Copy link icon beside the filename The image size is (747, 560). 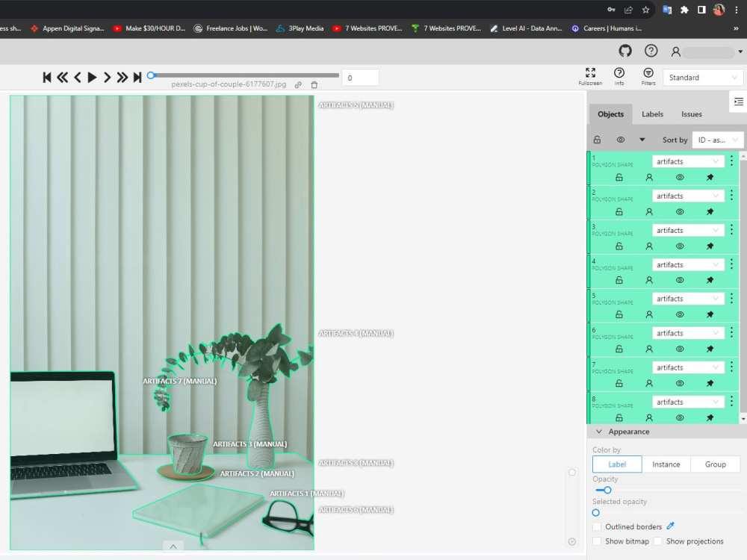tap(298, 85)
